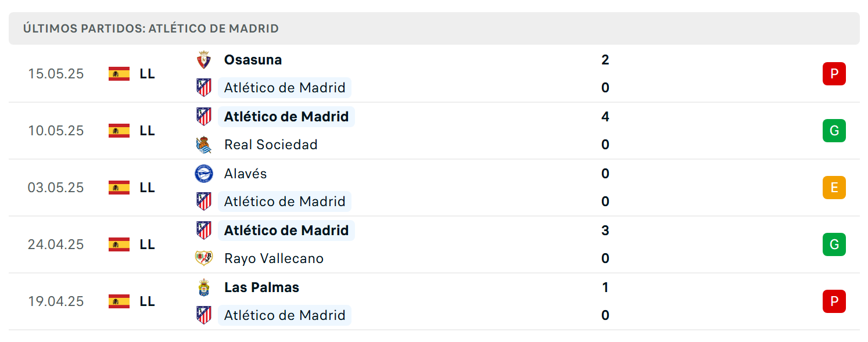Click red P badge for Osasuna match
Image resolution: width=868 pixels, height=342 pixels.
point(834,74)
